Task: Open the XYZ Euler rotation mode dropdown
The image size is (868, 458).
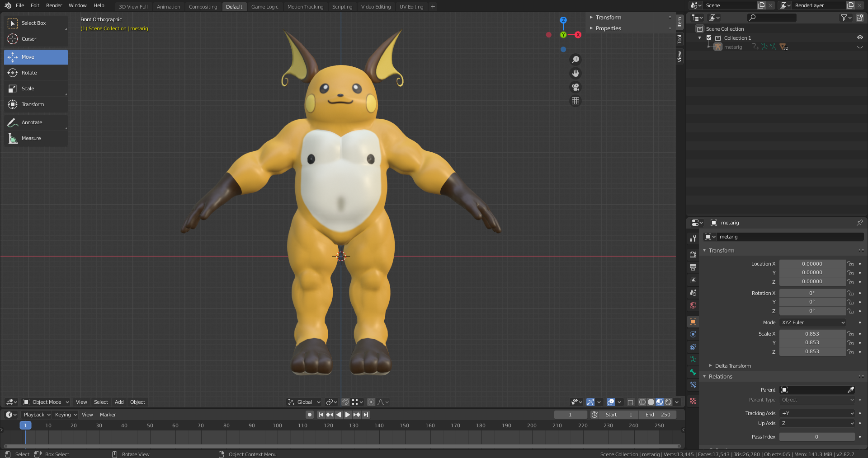Action: pyautogui.click(x=812, y=322)
